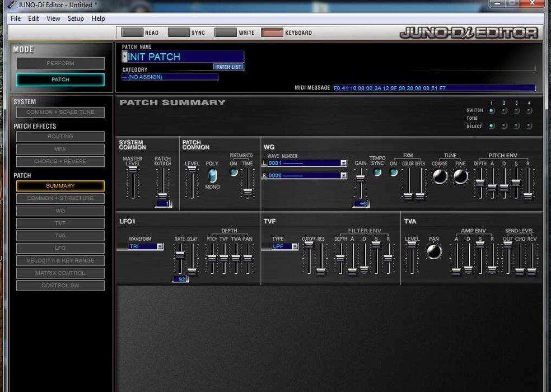This screenshot has height=392, width=551.
Task: Toggle the FXM ON LED
Action: [394, 172]
